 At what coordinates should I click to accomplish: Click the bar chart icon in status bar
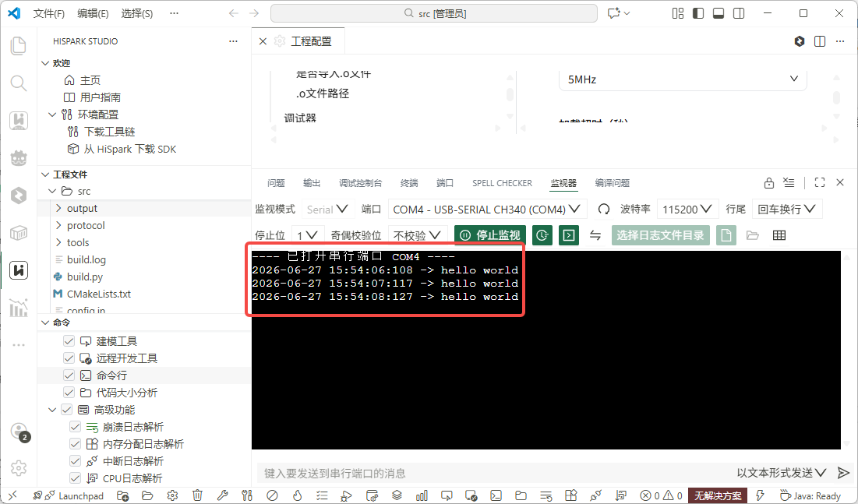click(x=422, y=495)
